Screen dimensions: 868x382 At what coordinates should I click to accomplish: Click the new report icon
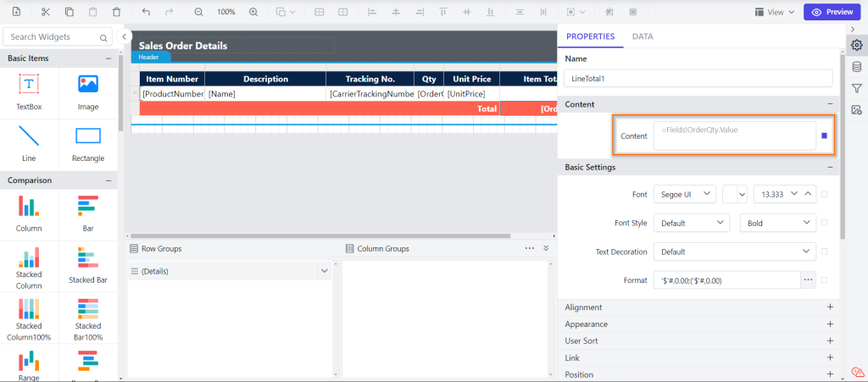point(17,12)
